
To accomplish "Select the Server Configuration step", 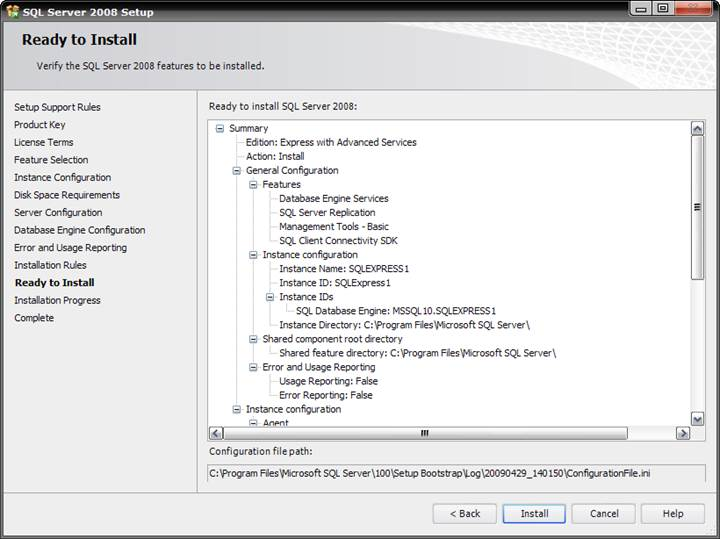I will [58, 213].
